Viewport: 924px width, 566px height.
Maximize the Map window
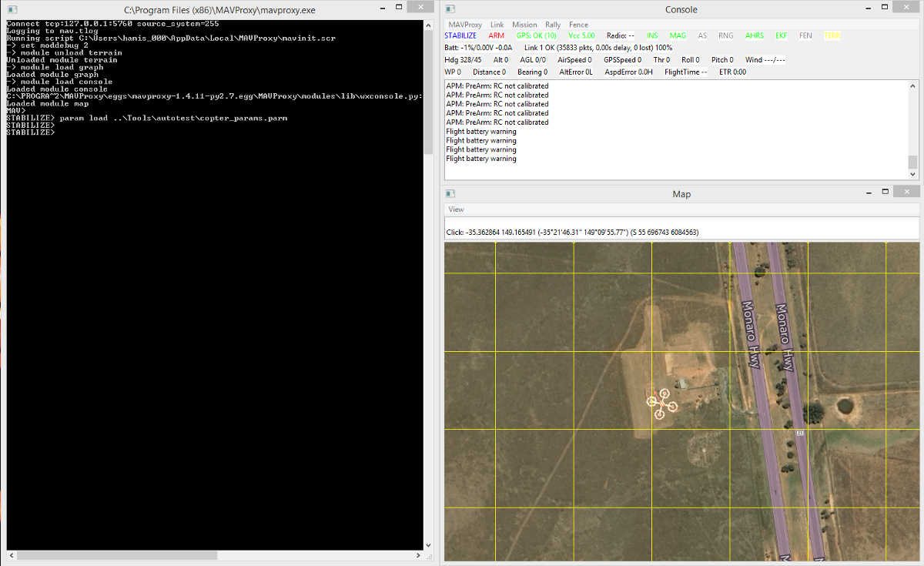point(885,193)
